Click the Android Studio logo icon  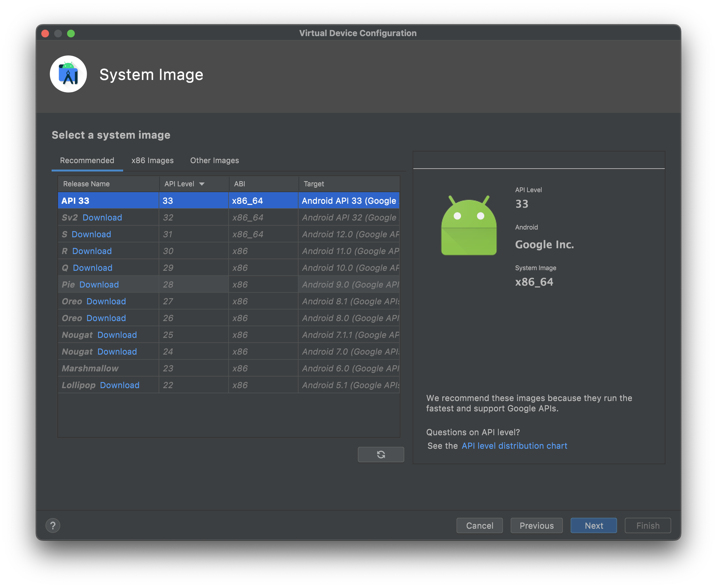[68, 74]
